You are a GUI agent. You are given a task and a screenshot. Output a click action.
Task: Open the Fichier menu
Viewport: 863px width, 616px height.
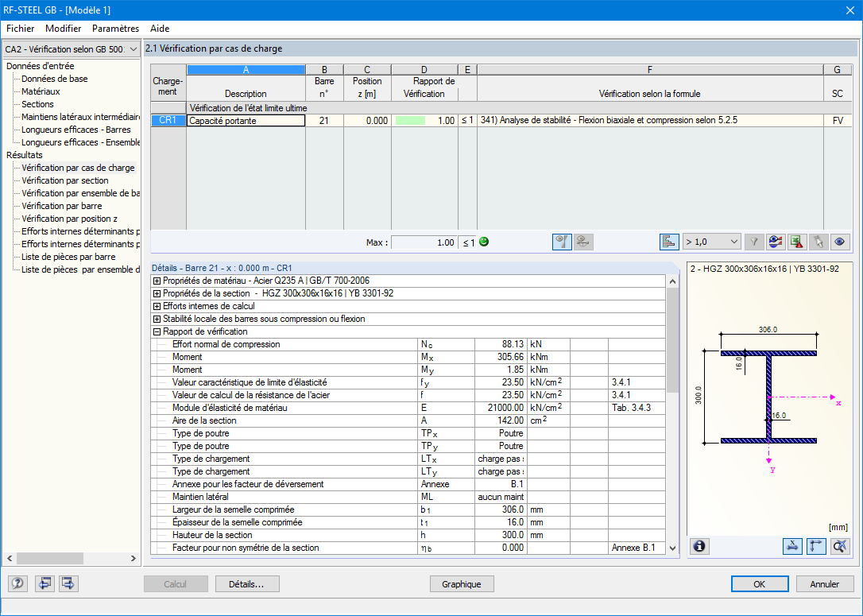21,29
